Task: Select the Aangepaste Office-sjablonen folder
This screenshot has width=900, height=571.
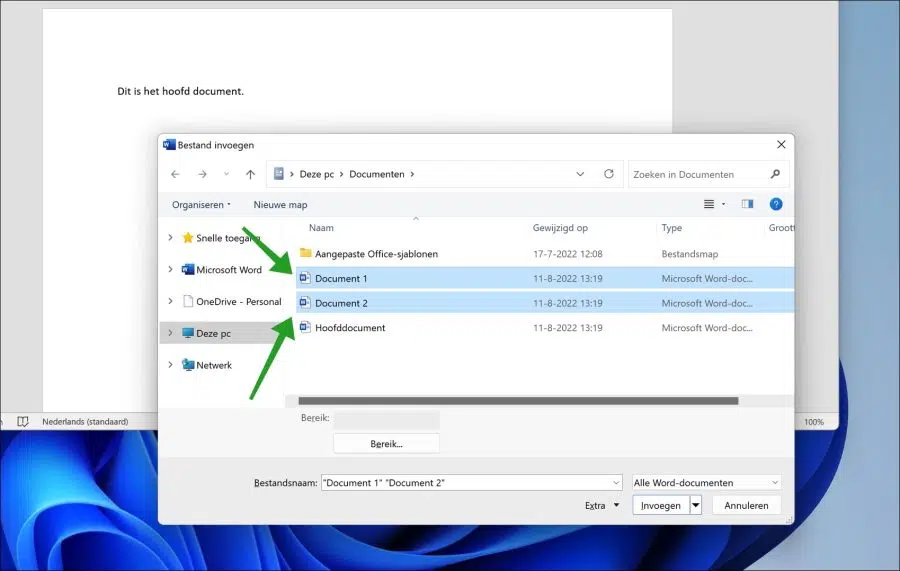Action: pos(376,254)
